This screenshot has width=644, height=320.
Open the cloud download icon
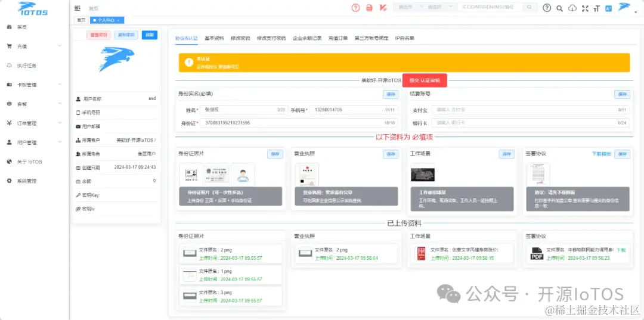(572, 8)
